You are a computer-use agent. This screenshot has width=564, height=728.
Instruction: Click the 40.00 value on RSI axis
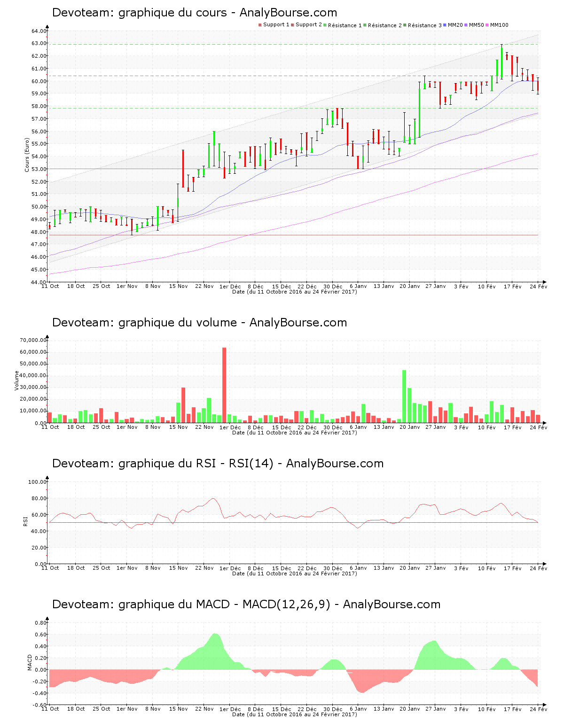(x=39, y=531)
